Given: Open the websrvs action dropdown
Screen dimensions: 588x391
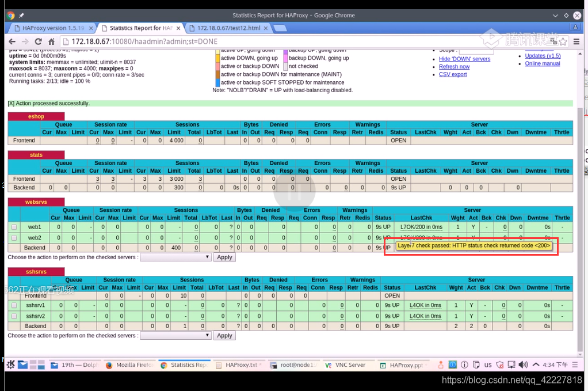Looking at the screenshot, I should click(x=175, y=257).
